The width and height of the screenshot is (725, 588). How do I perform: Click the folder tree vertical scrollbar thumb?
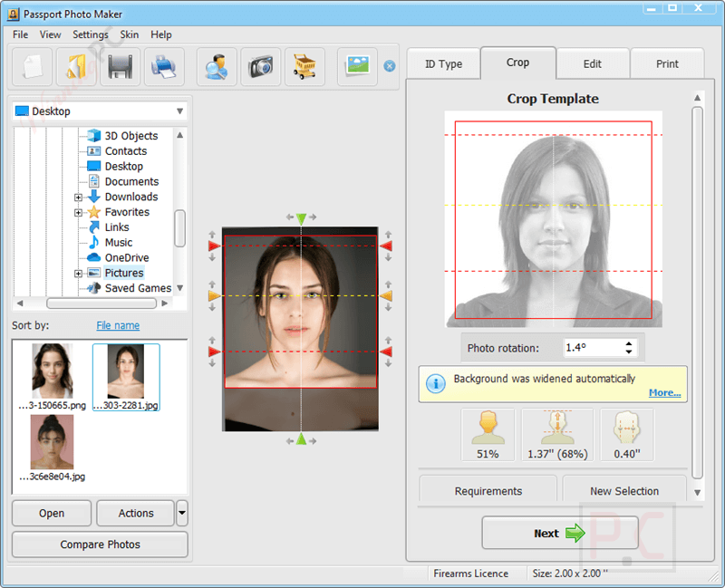tap(179, 228)
